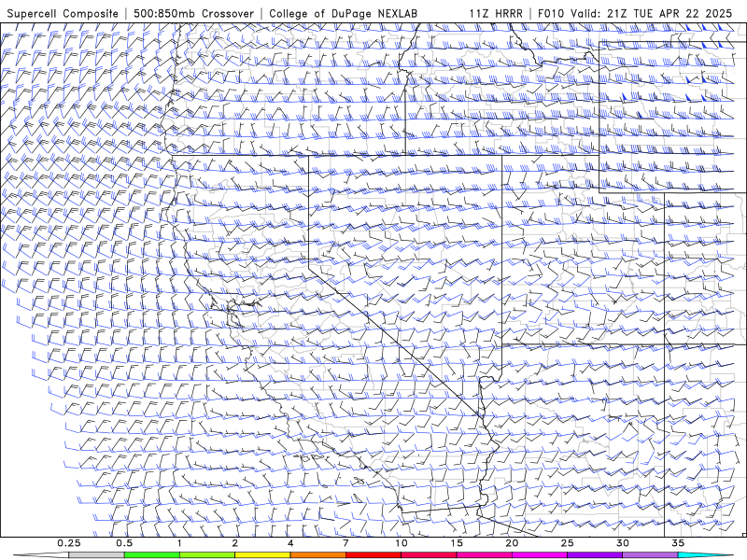Click the 'Supercell Composite' title text
This screenshot has width=747, height=560.
pyautogui.click(x=63, y=14)
